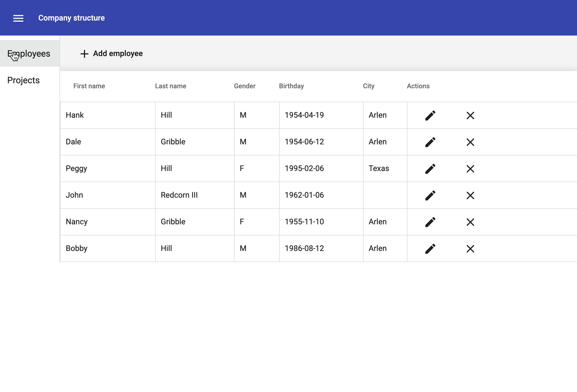The width and height of the screenshot is (577, 392).
Task: Click the Birthday column header
Action: (x=291, y=86)
